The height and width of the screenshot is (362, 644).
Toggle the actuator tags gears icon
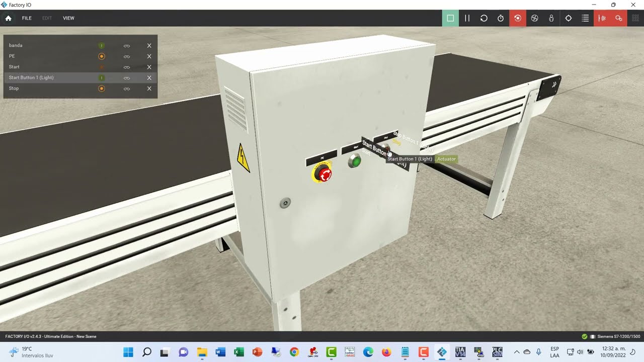pyautogui.click(x=619, y=18)
